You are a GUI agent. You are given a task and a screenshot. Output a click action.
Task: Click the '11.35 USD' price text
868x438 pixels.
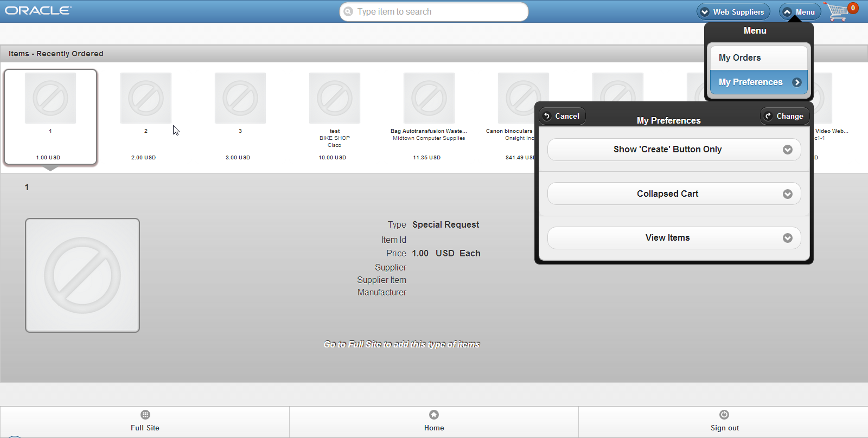(427, 158)
